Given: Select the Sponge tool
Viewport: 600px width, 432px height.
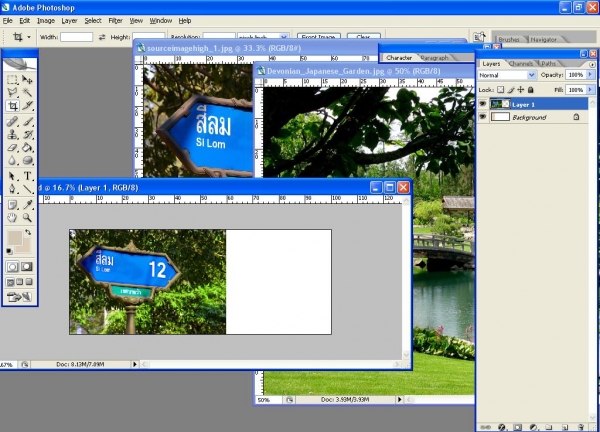Looking at the screenshot, I should (27, 161).
